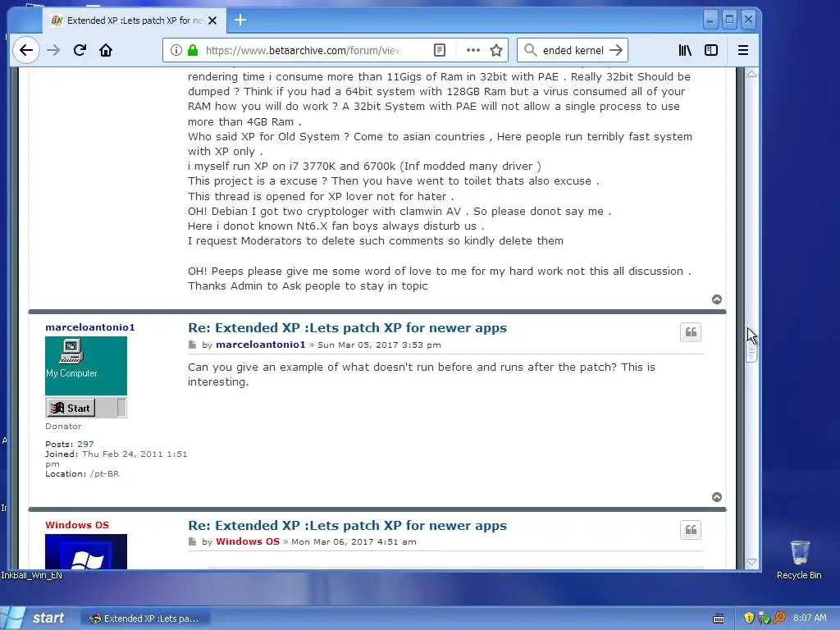Click the security shield tray icon

click(749, 619)
